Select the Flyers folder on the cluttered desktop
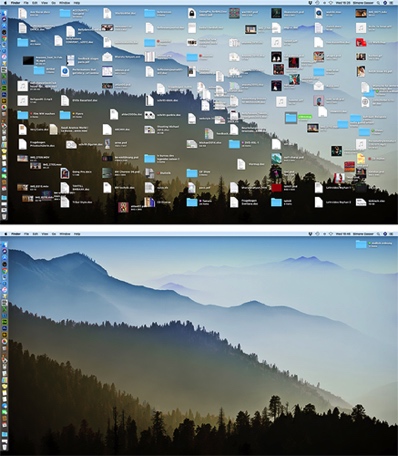 click(x=65, y=115)
